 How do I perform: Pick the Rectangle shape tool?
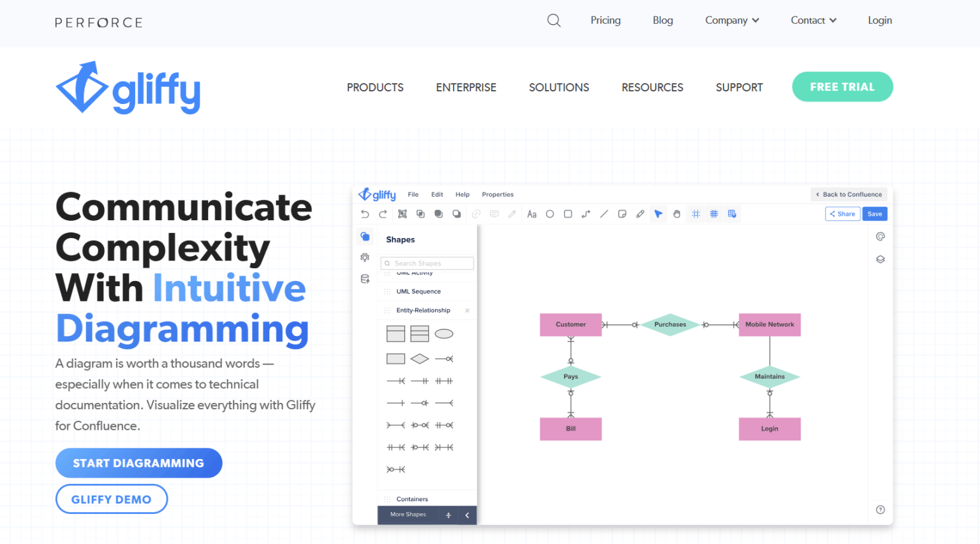[568, 214]
